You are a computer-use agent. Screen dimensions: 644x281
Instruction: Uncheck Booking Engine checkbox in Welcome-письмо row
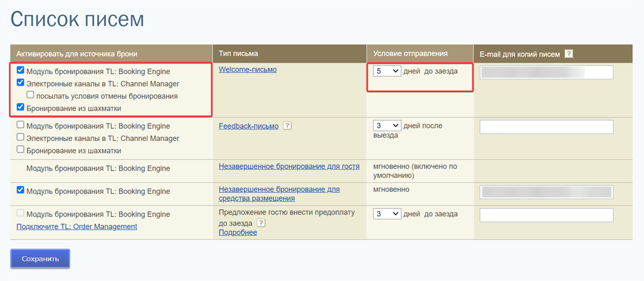(x=20, y=70)
